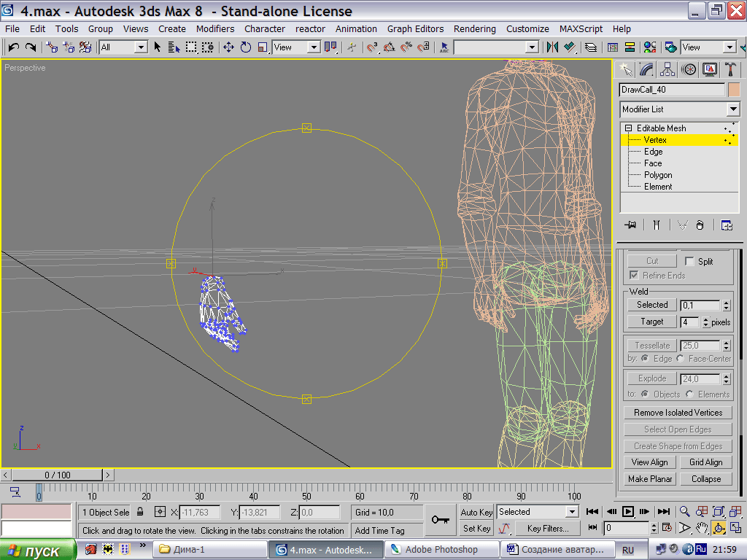
Task: Select the Polygon sub-object level
Action: point(658,175)
